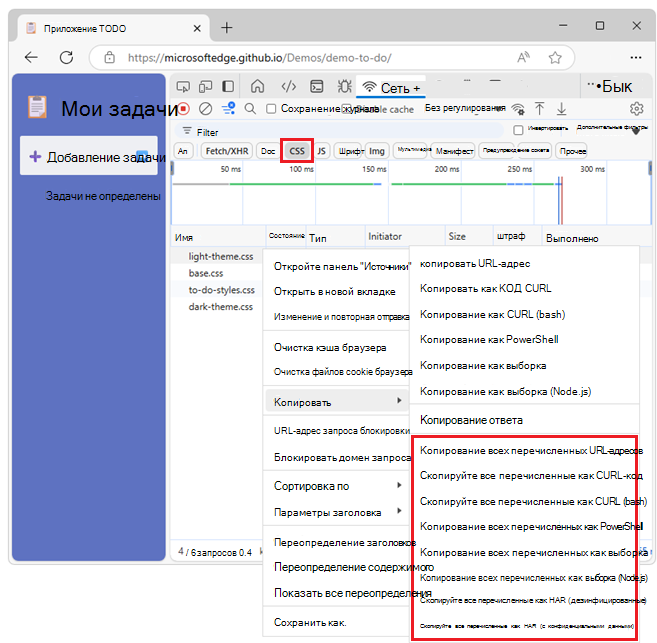The height and width of the screenshot is (643, 657).
Task: Add a DevTools tool via plus after Сеть
Action: (x=416, y=88)
